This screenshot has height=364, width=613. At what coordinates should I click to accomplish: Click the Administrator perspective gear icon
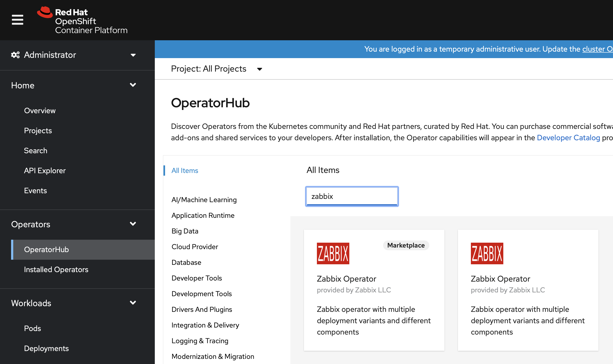[x=15, y=55]
